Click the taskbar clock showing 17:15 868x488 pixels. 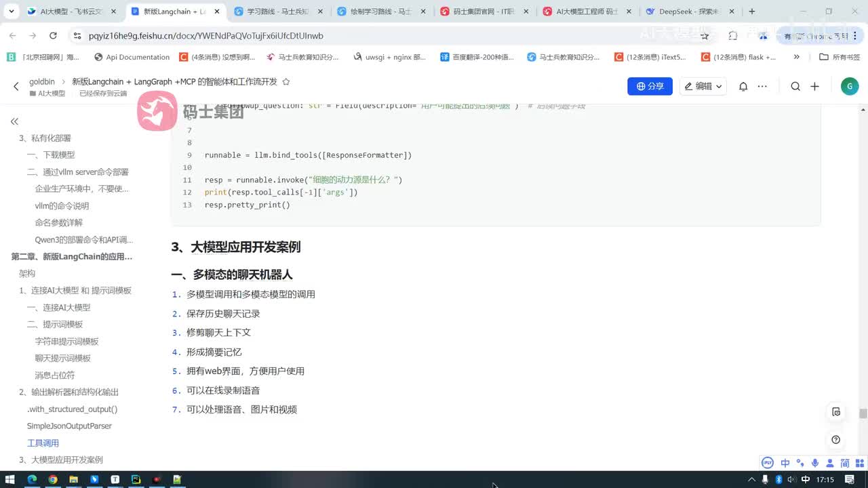825,479
